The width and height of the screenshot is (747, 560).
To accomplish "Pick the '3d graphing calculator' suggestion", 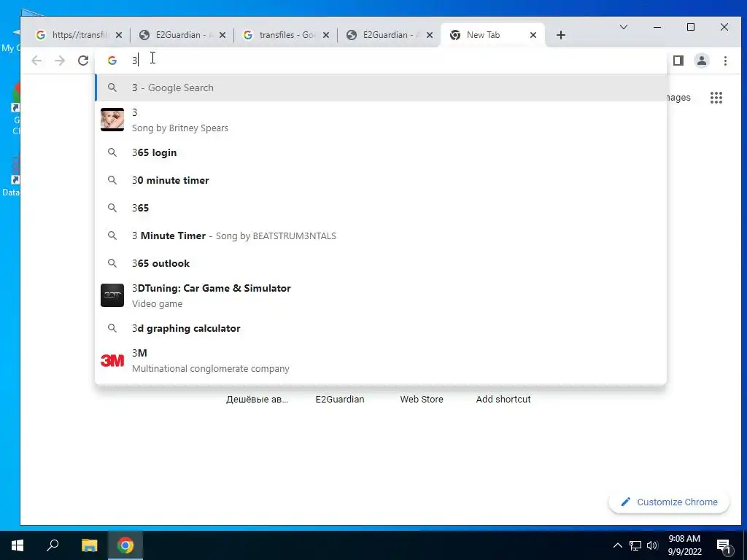I will coord(381,329).
